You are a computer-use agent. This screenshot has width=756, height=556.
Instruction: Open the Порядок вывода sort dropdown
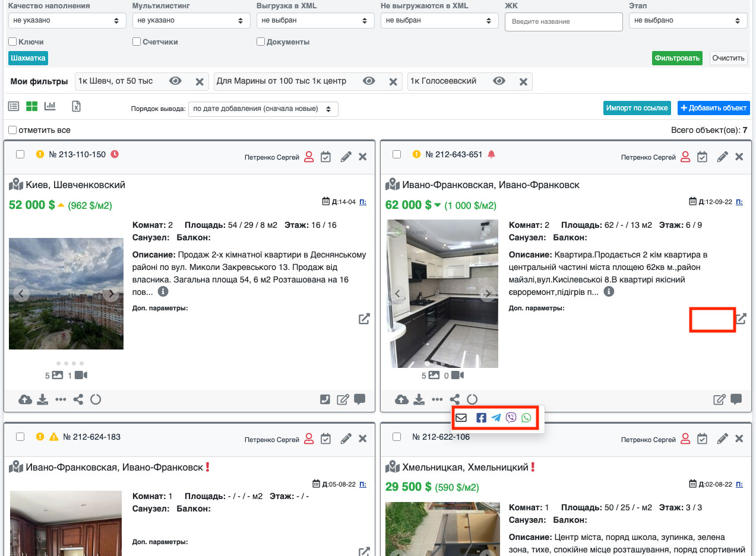263,109
